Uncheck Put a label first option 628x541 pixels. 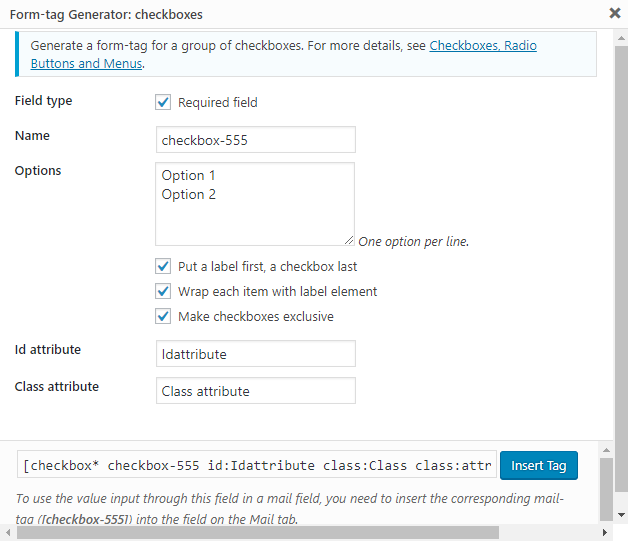tap(163, 267)
